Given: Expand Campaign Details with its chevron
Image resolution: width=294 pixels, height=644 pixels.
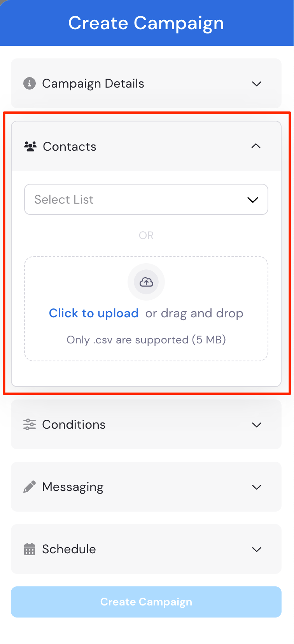Looking at the screenshot, I should click(257, 84).
